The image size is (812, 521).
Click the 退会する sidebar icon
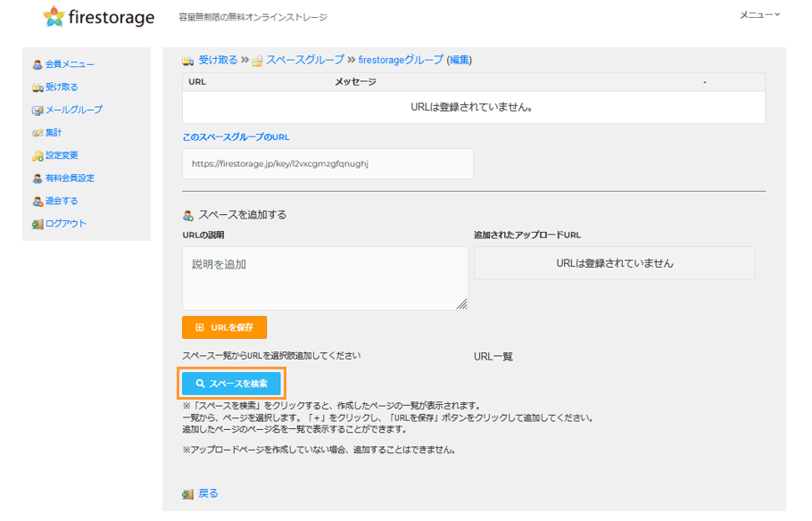(37, 202)
